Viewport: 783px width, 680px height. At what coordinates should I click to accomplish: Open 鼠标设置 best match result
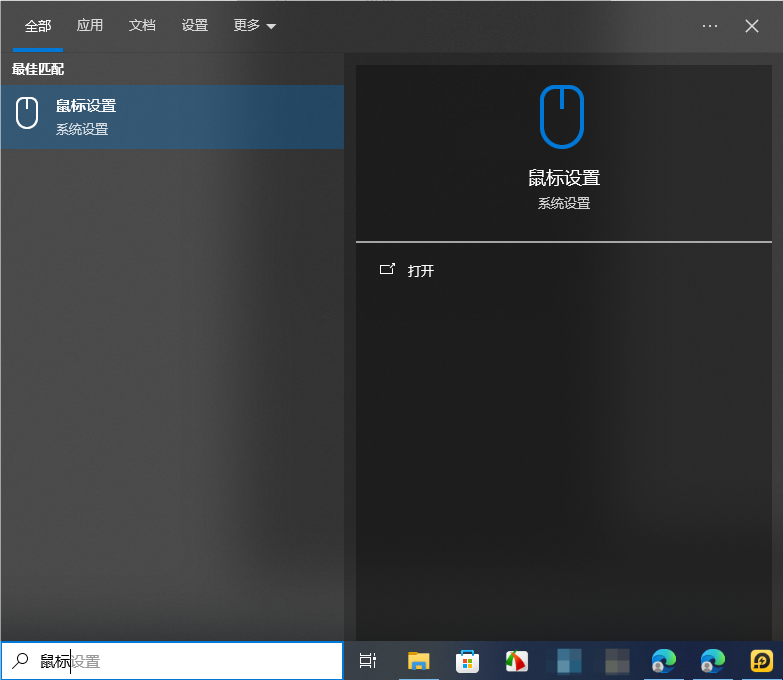pyautogui.click(x=171, y=117)
